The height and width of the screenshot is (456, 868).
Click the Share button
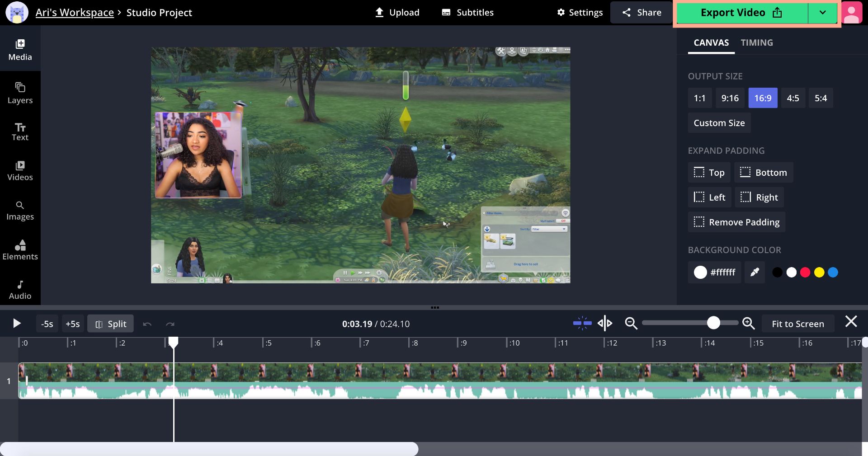pyautogui.click(x=642, y=13)
